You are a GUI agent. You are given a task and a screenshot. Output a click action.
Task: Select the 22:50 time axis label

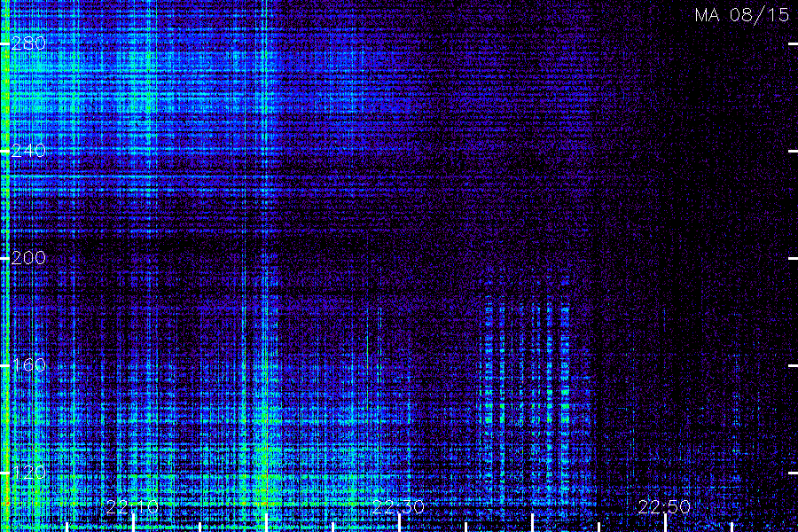(664, 507)
